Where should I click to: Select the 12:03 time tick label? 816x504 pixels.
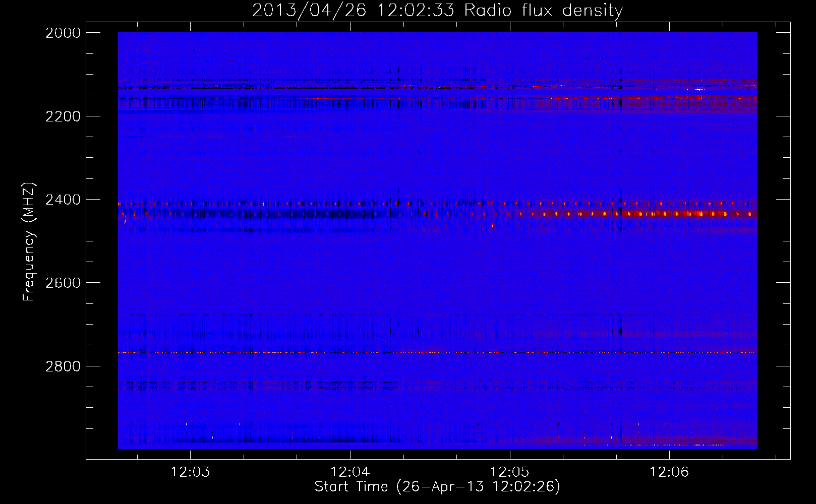[x=191, y=472]
